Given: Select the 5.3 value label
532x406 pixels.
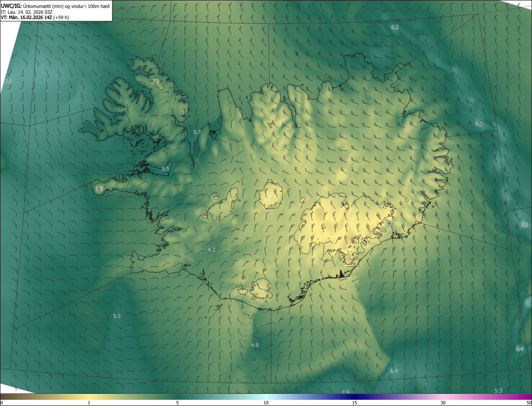Looking at the screenshot, I should 498,391.
